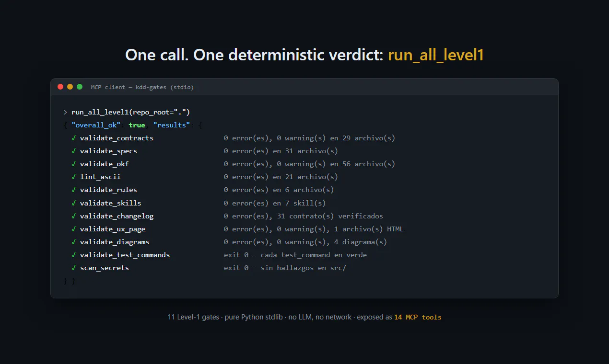609x364 pixels.
Task: Click the prompt arrow before run_all_level1 command
Action: point(65,112)
